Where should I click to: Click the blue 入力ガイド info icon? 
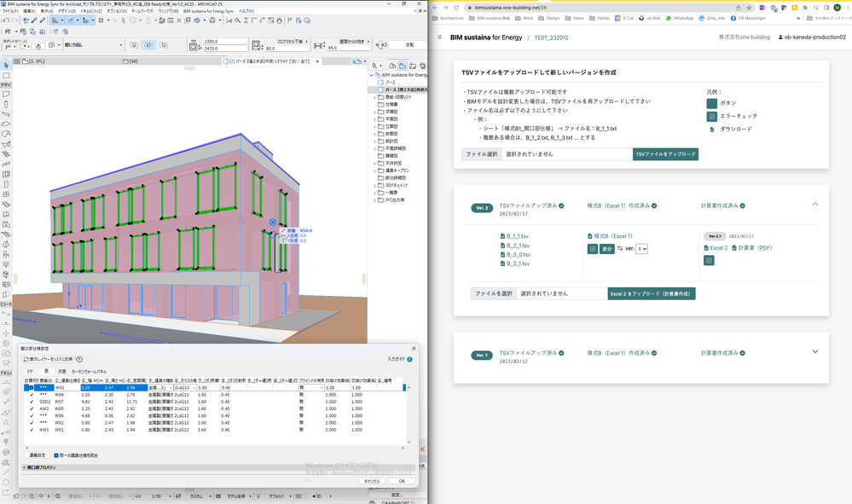coord(409,359)
